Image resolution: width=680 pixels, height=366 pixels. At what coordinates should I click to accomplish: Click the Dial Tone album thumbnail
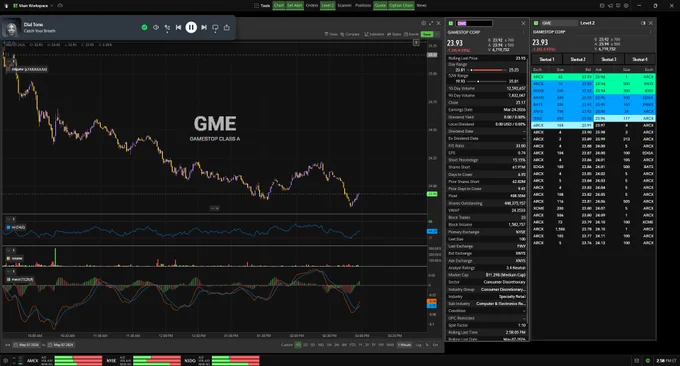tap(11, 28)
